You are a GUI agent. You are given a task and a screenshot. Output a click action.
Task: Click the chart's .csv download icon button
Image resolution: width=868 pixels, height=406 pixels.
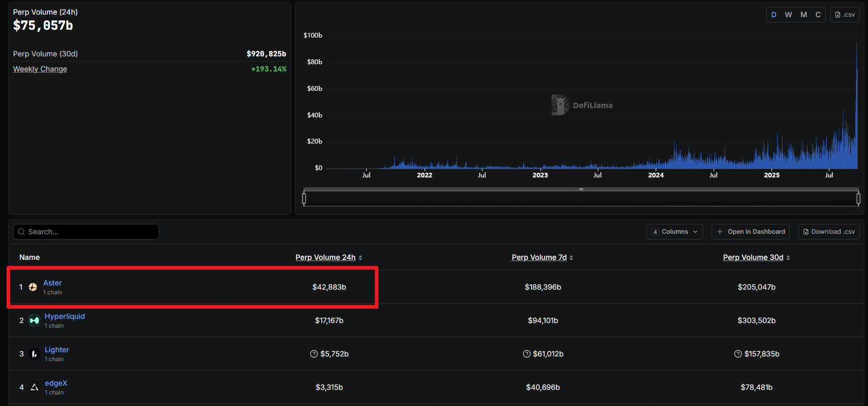pos(845,15)
